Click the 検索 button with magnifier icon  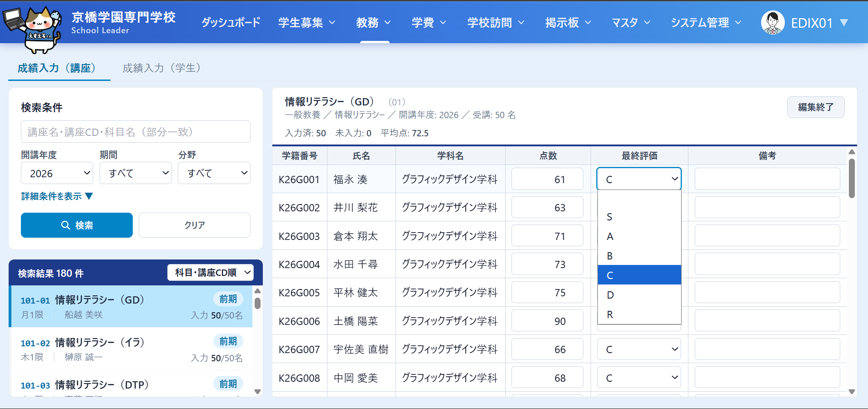77,225
